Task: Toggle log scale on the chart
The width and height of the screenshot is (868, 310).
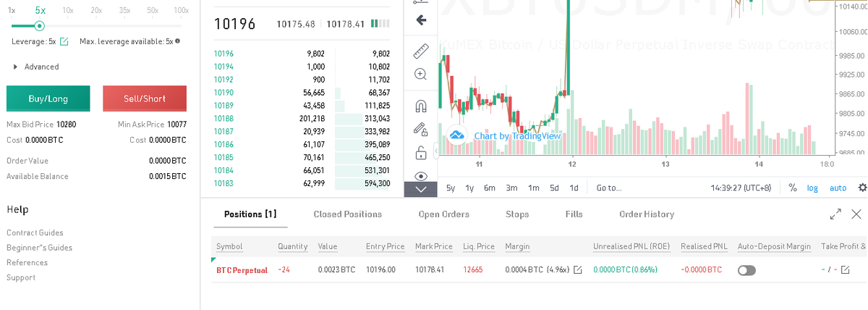Action: click(x=812, y=188)
